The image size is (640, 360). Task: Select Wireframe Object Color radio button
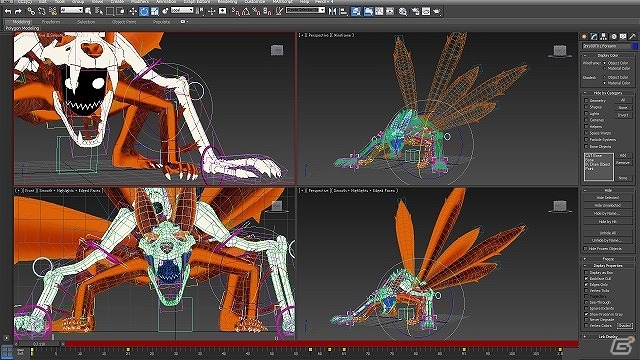(604, 63)
